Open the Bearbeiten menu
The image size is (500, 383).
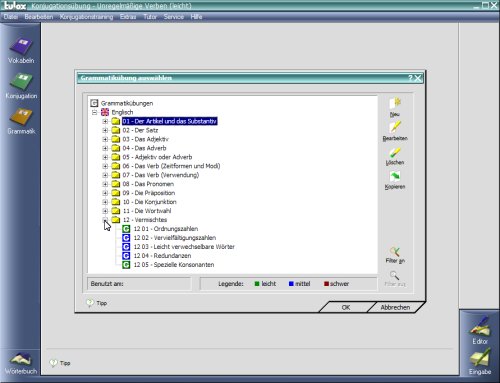coord(39,17)
